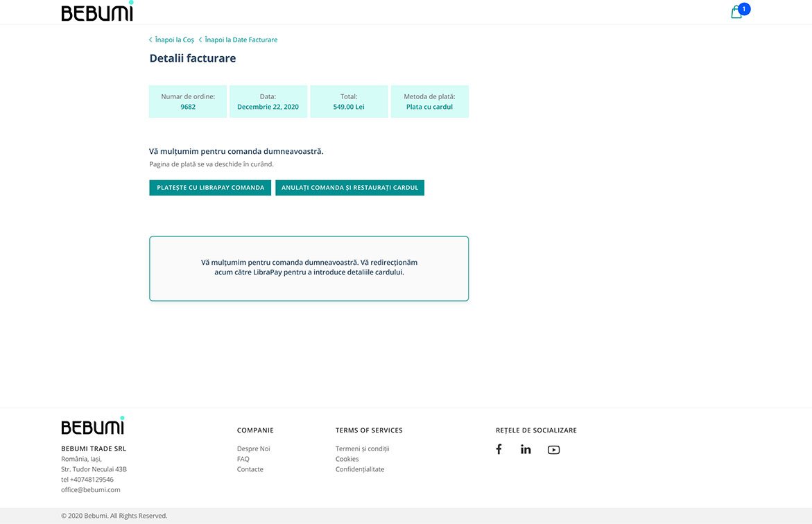Image resolution: width=812 pixels, height=524 pixels.
Task: Open Despre Noi footer link
Action: [x=253, y=448]
